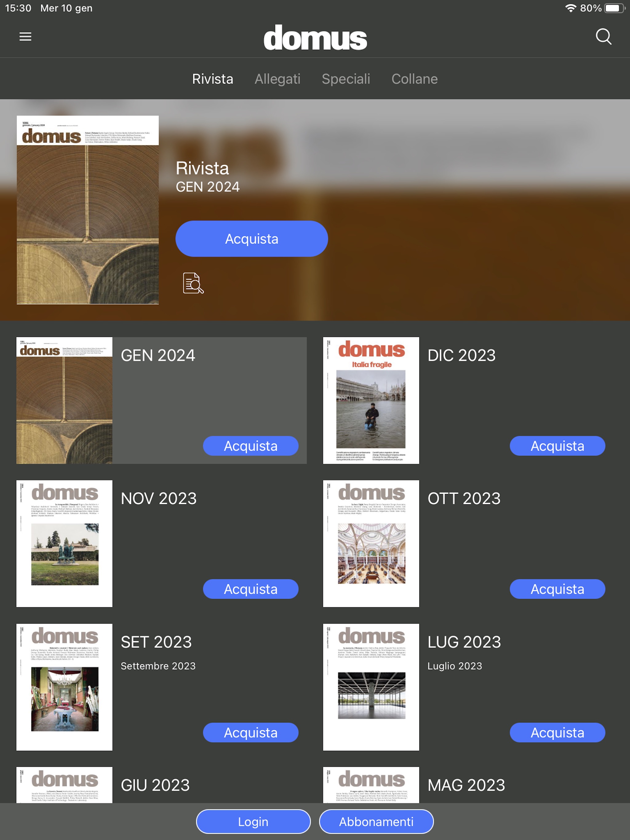This screenshot has height=840, width=630.
Task: Open the Abbonamenti subscriptions button
Action: (x=376, y=821)
